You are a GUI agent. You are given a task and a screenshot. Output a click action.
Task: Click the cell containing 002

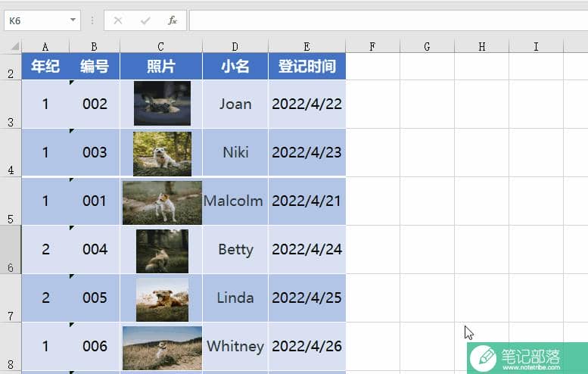[95, 104]
